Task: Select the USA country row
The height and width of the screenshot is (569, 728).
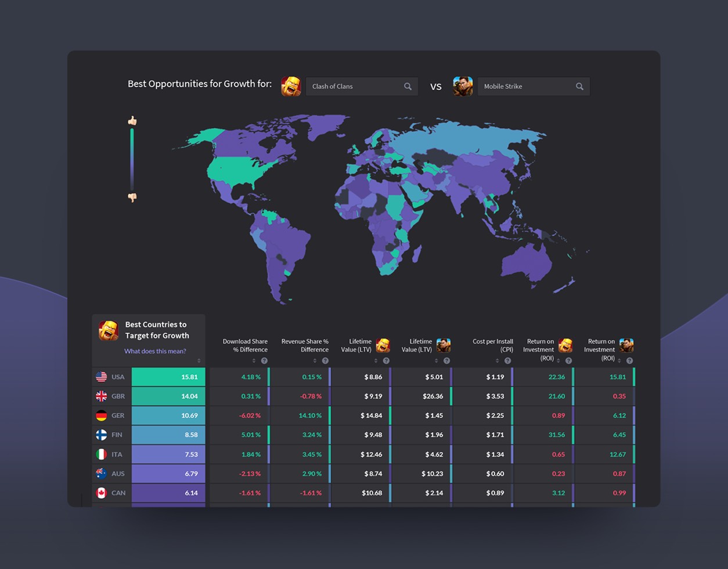Action: click(x=118, y=377)
